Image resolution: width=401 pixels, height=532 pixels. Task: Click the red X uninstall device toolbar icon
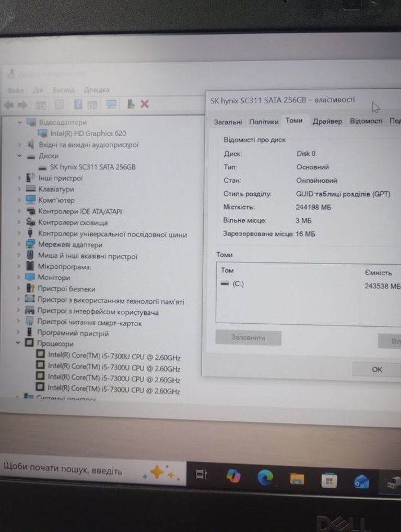tap(145, 104)
